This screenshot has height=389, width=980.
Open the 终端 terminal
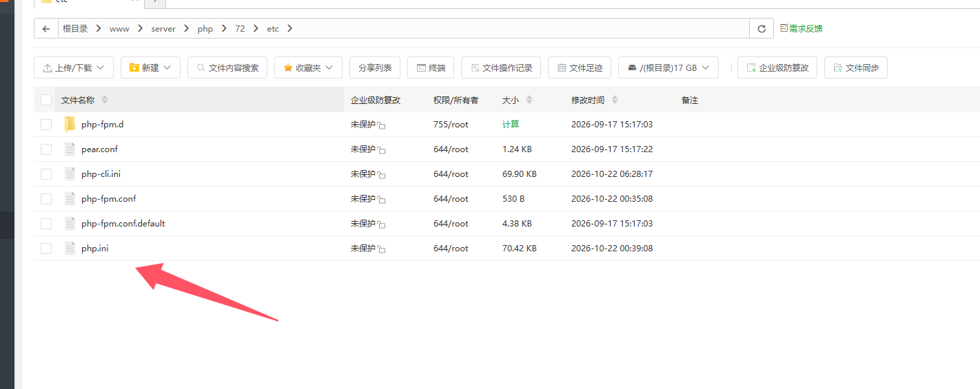click(x=431, y=67)
